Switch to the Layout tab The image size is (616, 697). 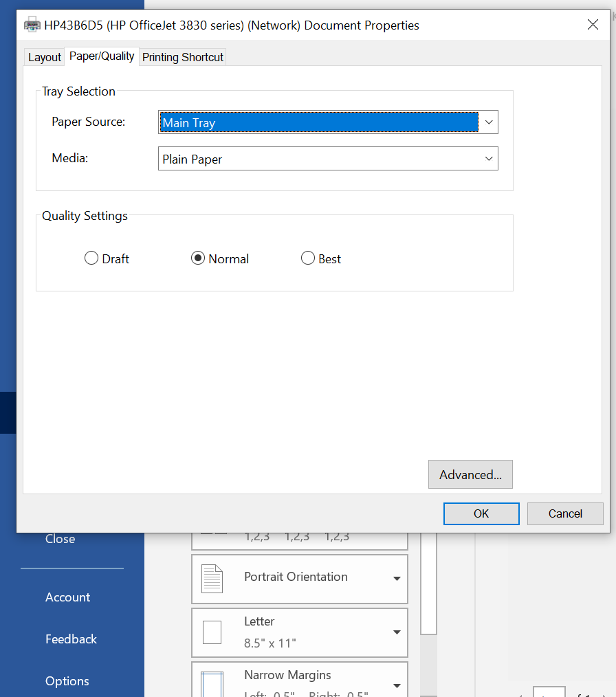pos(45,57)
